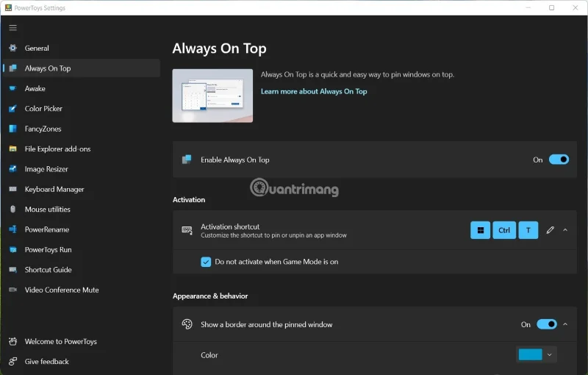
Task: Click Give feedback in the sidebar
Action: tap(46, 362)
